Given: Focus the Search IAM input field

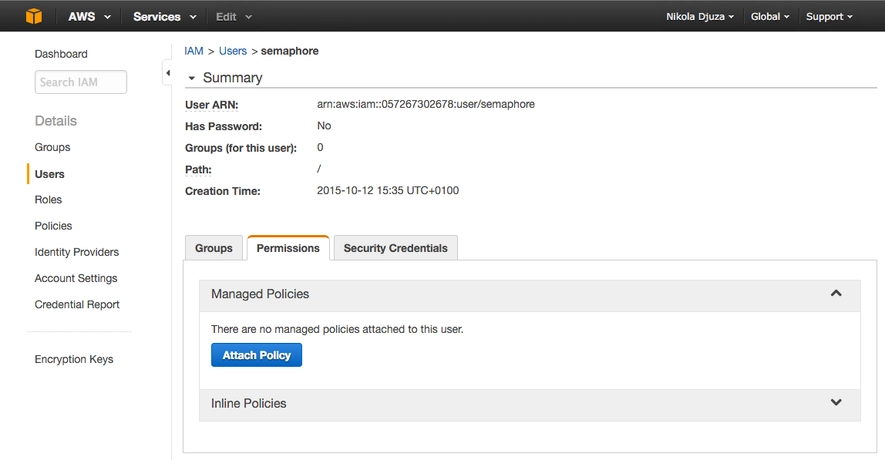Looking at the screenshot, I should coord(80,82).
